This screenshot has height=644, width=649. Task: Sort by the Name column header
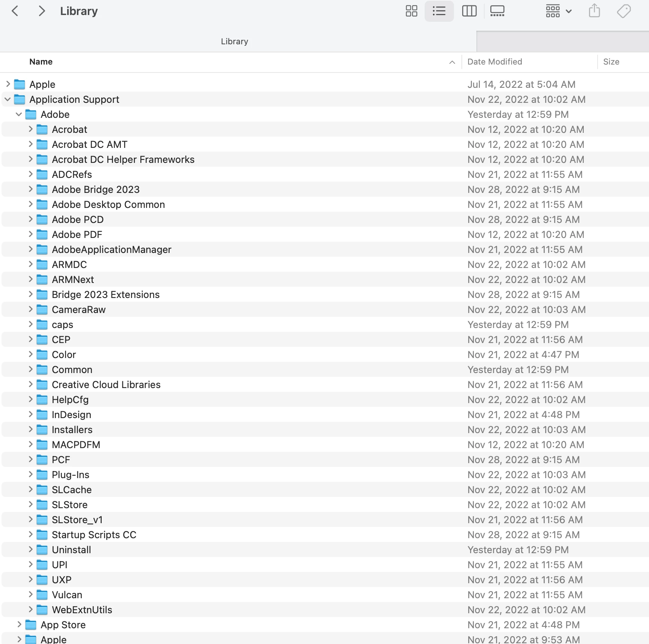(x=41, y=62)
